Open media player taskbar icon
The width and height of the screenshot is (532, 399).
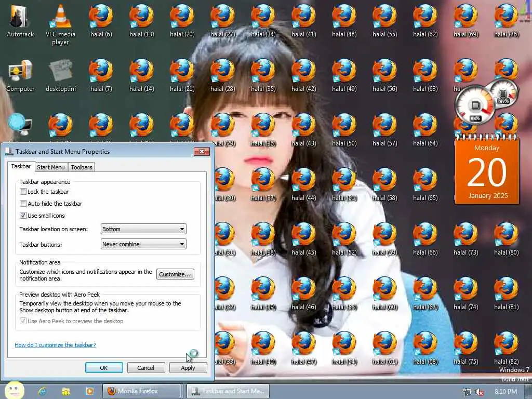pyautogui.click(x=89, y=391)
